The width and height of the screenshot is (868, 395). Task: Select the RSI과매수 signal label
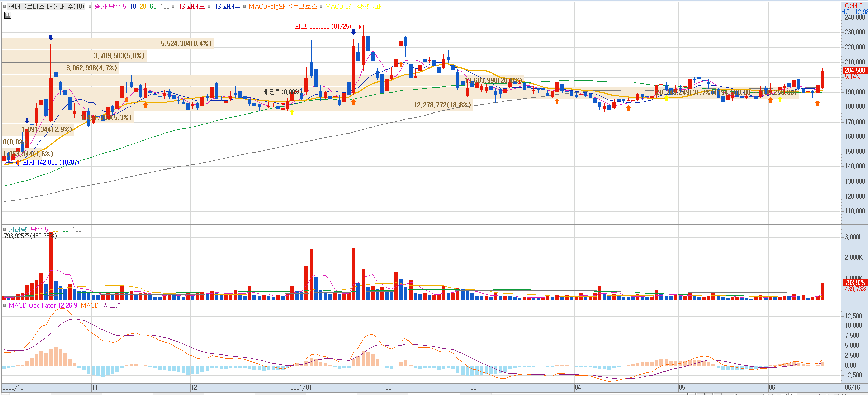[x=227, y=7]
